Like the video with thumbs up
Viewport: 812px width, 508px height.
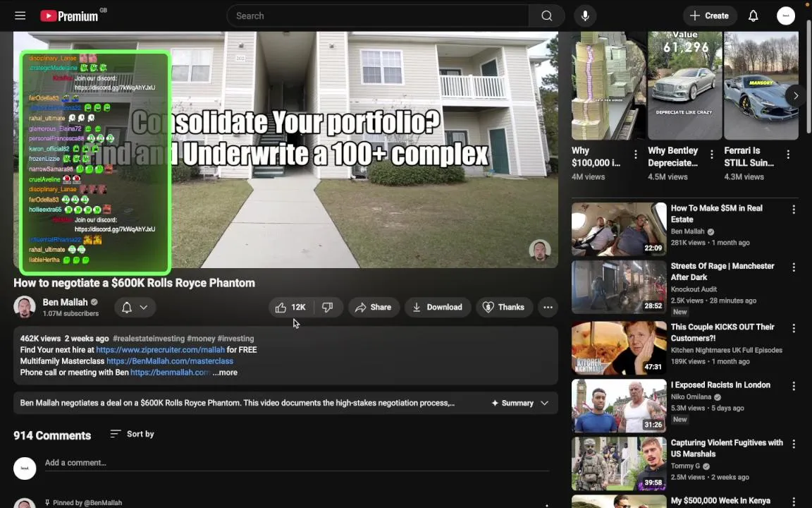290,308
